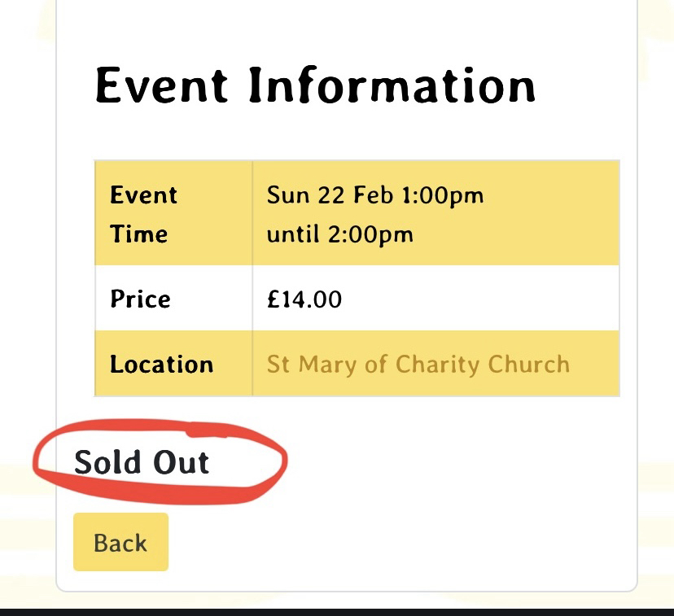Click the Time word in the Event Time label
The width and height of the screenshot is (674, 616).
click(x=138, y=234)
